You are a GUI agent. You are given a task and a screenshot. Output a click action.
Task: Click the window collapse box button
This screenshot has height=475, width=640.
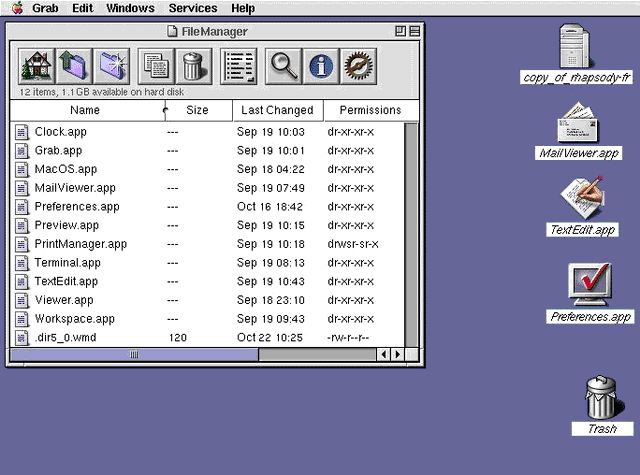[x=415, y=31]
